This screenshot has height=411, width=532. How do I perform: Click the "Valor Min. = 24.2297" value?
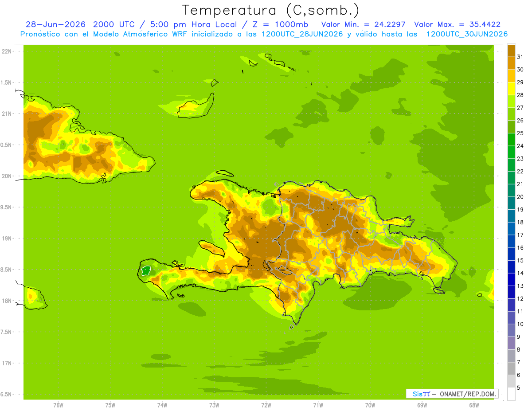click(x=364, y=24)
